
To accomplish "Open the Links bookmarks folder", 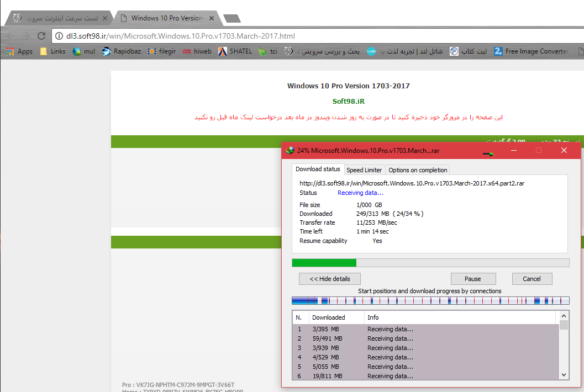I will click(53, 51).
